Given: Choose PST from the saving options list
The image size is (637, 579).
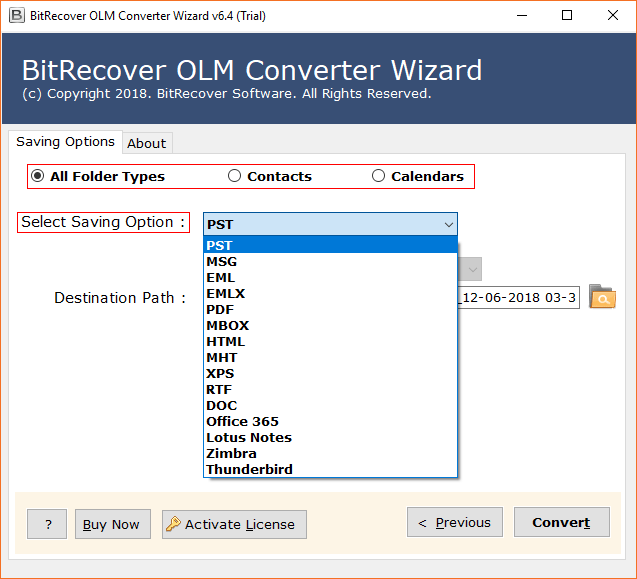Looking at the screenshot, I should click(x=330, y=245).
